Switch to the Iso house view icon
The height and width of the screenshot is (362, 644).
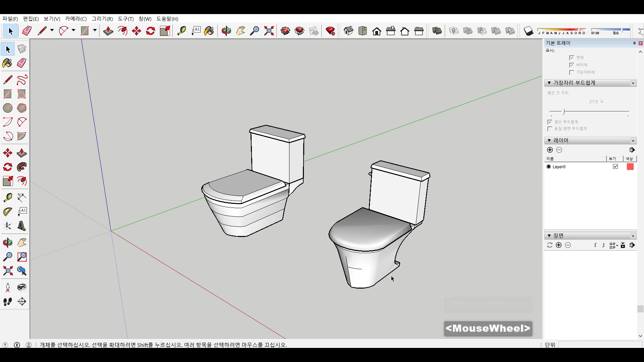point(348,31)
